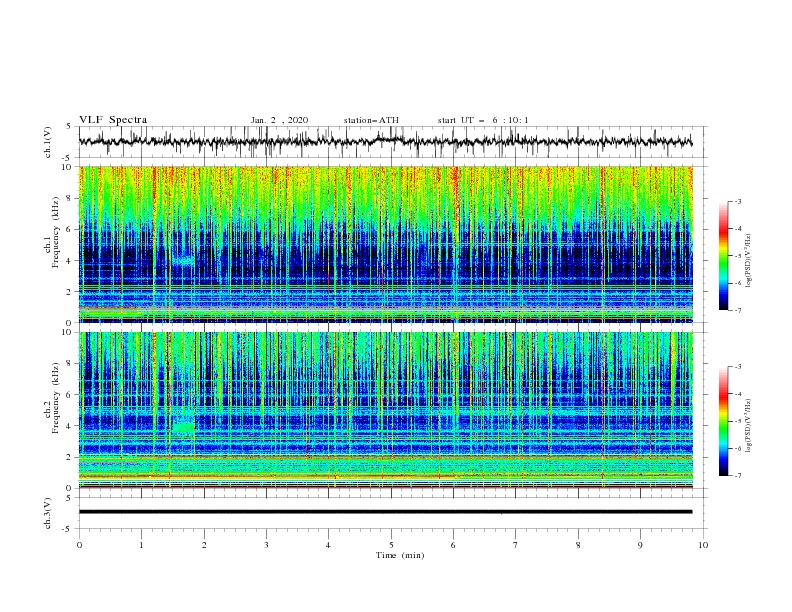792x612 pixels.
Task: Click time axis tick label "9"
Action: (640, 545)
